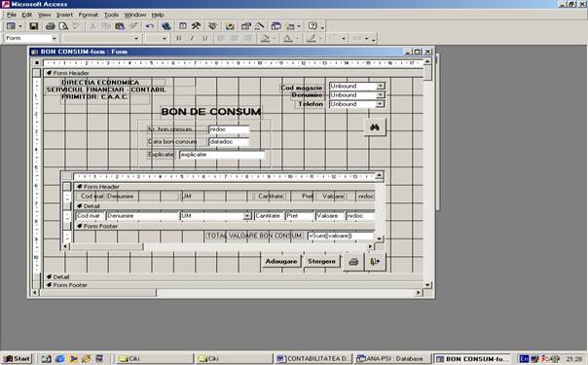The width and height of the screenshot is (588, 365).
Task: Open the View menu
Action: [44, 15]
